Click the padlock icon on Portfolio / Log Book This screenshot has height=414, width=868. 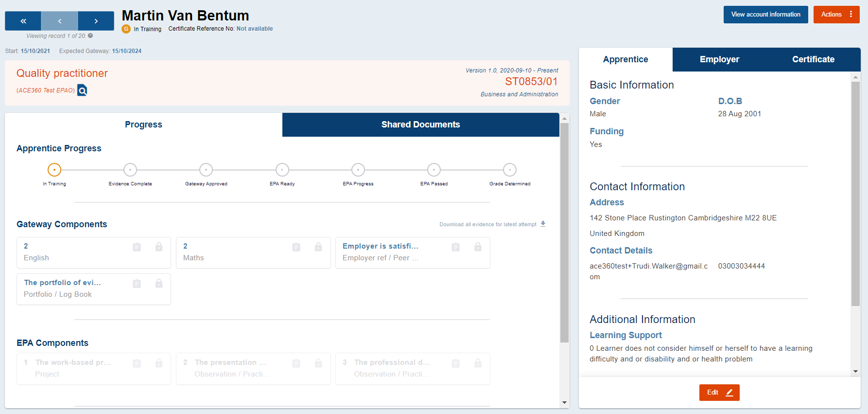[159, 284]
